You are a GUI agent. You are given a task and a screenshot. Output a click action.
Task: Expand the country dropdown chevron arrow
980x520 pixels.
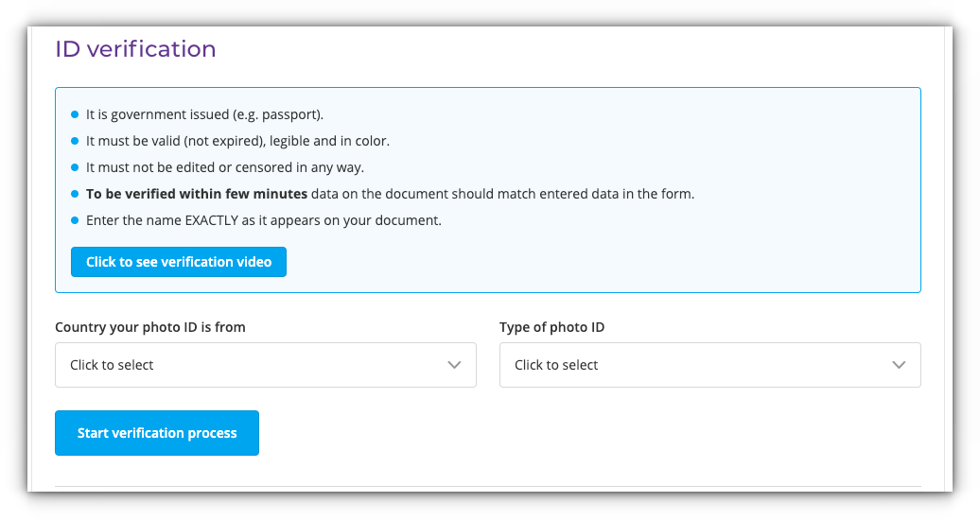[454, 365]
